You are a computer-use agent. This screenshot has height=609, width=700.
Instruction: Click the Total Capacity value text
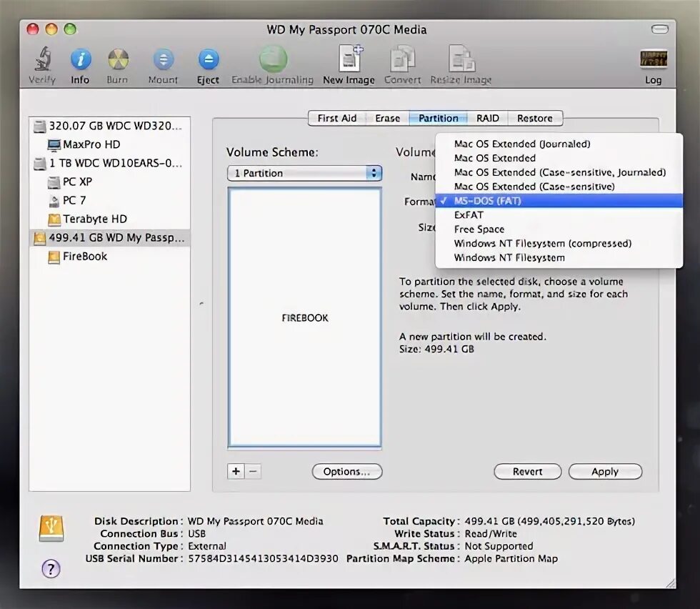point(549,521)
